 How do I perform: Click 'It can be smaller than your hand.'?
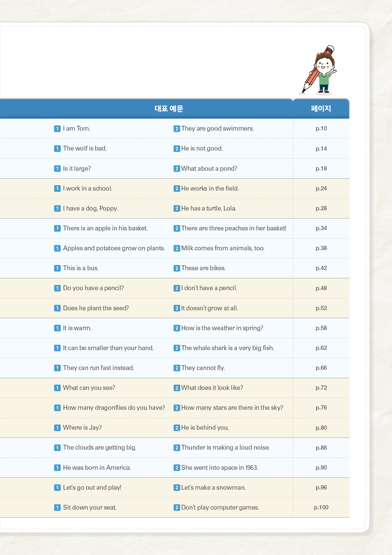pos(108,348)
